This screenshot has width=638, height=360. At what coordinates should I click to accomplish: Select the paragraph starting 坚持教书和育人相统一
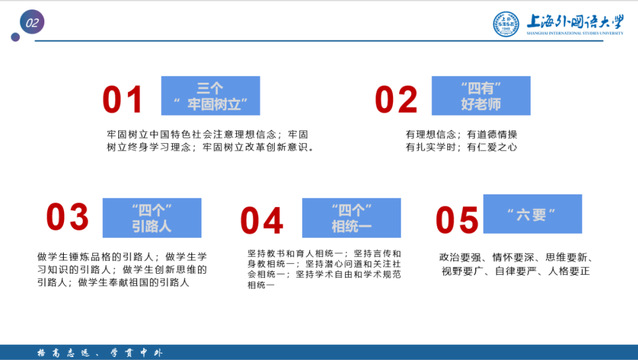coord(324,269)
